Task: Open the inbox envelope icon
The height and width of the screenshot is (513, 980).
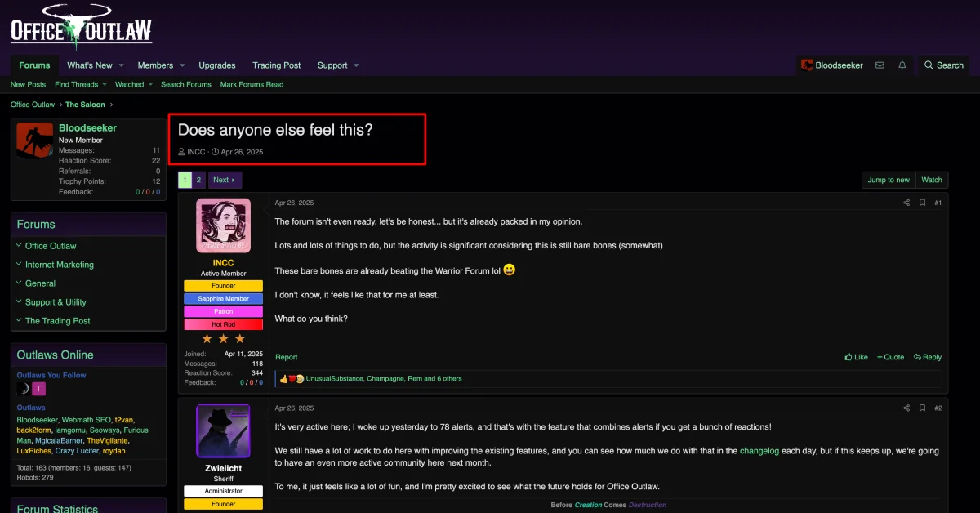Action: 880,65
